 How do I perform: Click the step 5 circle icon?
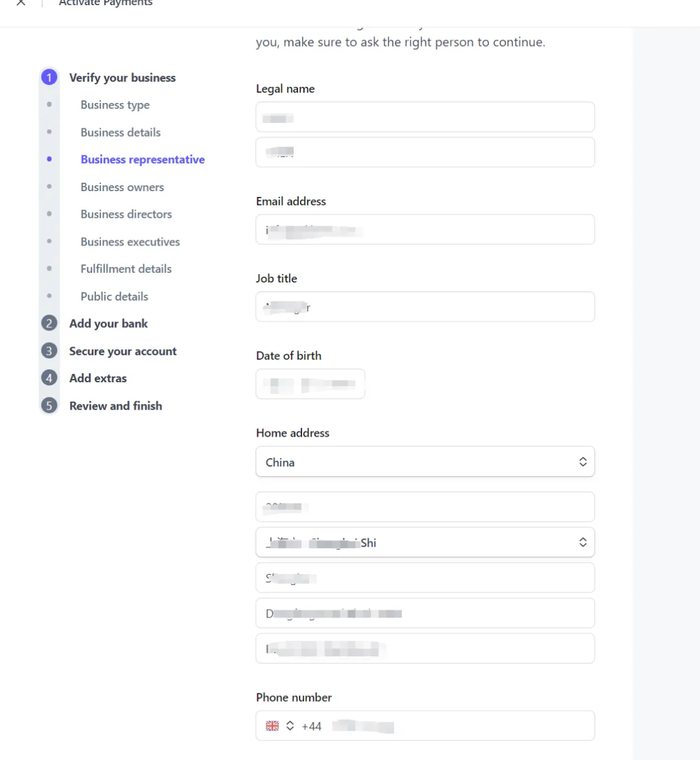pos(49,405)
